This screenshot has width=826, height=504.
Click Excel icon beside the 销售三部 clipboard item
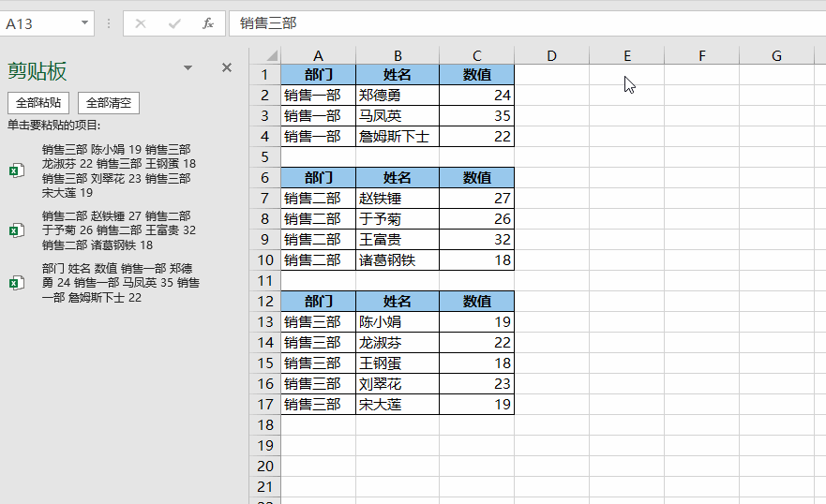pyautogui.click(x=16, y=170)
